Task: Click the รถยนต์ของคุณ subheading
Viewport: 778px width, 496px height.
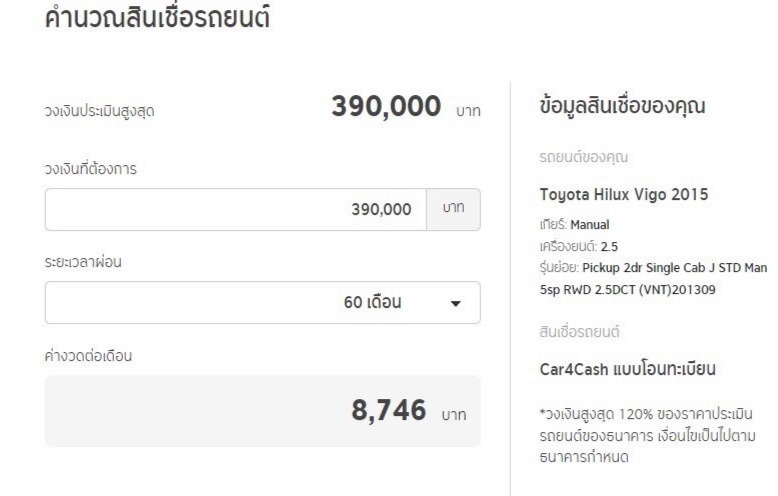Action: [x=574, y=159]
